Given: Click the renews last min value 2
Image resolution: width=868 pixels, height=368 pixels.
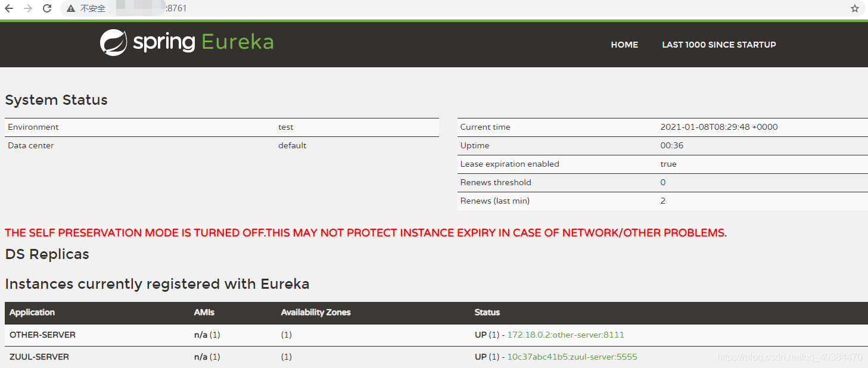Looking at the screenshot, I should (x=663, y=201).
